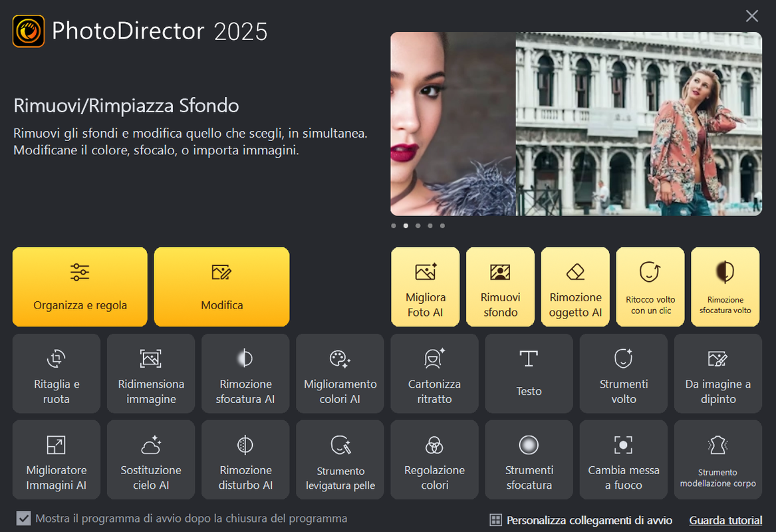Open Da imagine a dipinto tool
This screenshot has width=776, height=532.
(718, 373)
